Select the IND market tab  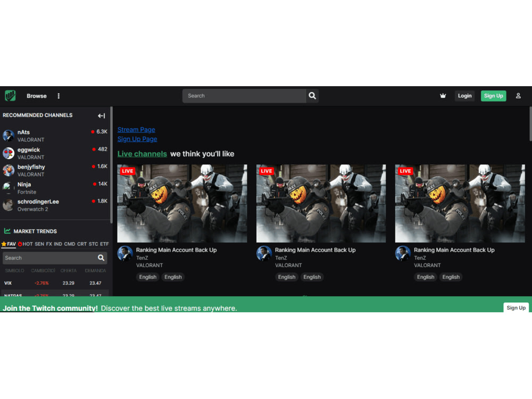58,244
